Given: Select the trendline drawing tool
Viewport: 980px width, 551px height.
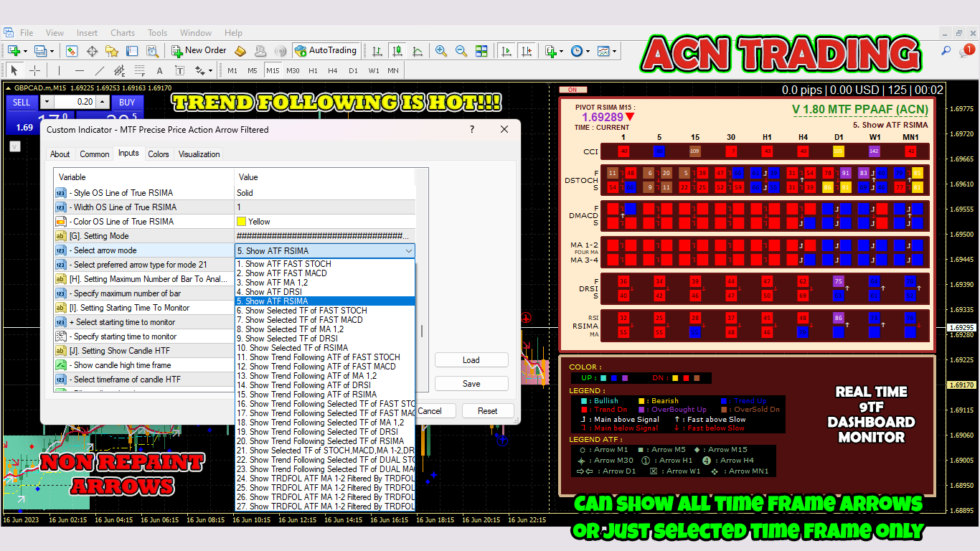Looking at the screenshot, I should coord(99,70).
